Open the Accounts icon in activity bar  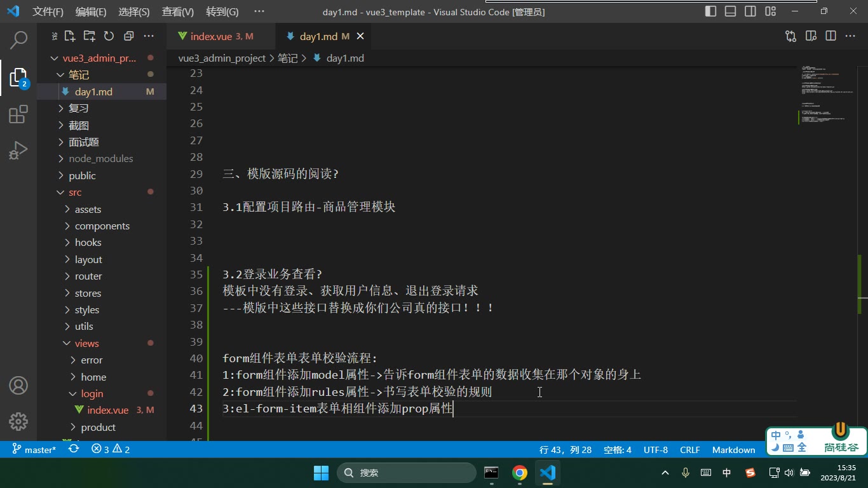(x=18, y=385)
